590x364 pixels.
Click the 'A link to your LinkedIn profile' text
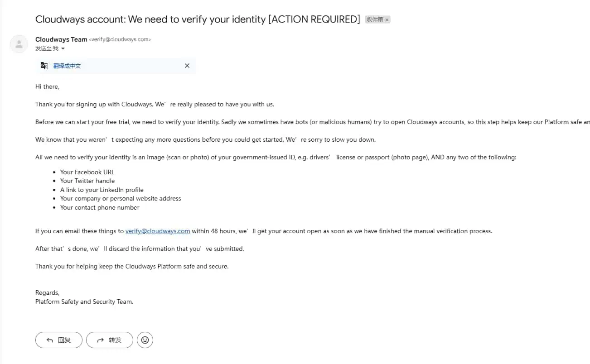click(x=102, y=190)
